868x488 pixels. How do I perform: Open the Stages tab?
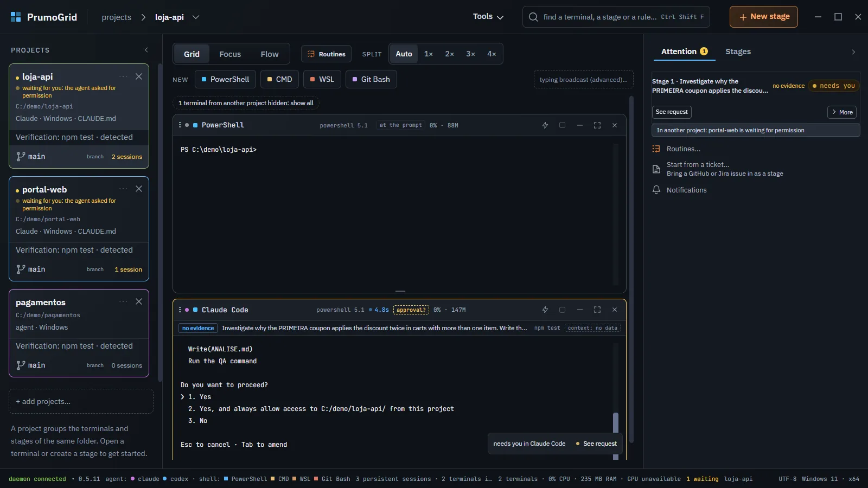(738, 52)
